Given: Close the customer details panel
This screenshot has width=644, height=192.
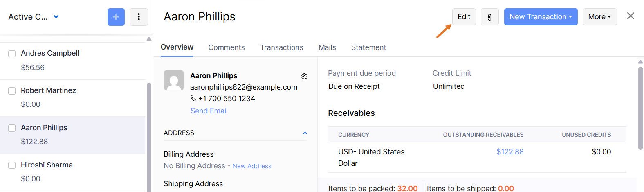Looking at the screenshot, I should pyautogui.click(x=631, y=16).
